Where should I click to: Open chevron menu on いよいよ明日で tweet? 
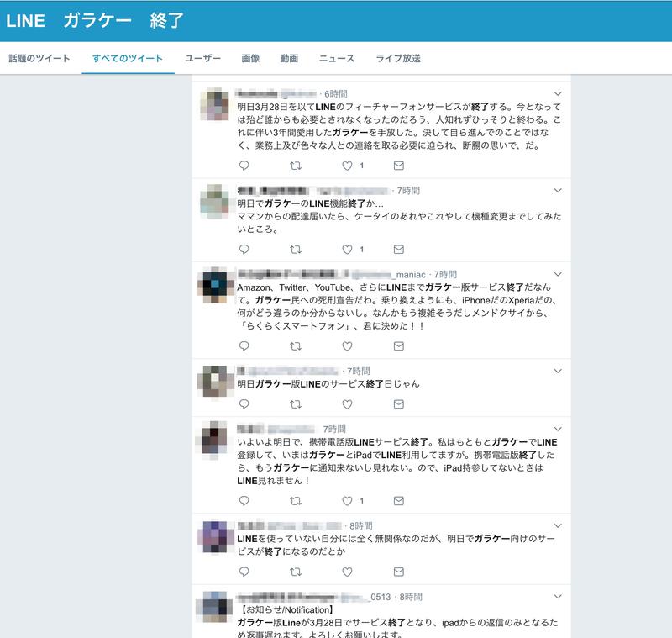(x=558, y=429)
